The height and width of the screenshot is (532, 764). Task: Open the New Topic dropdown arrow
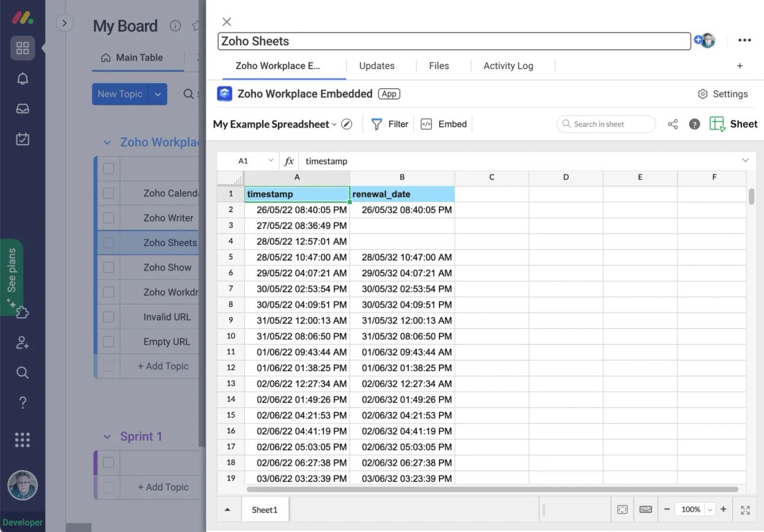pos(157,94)
